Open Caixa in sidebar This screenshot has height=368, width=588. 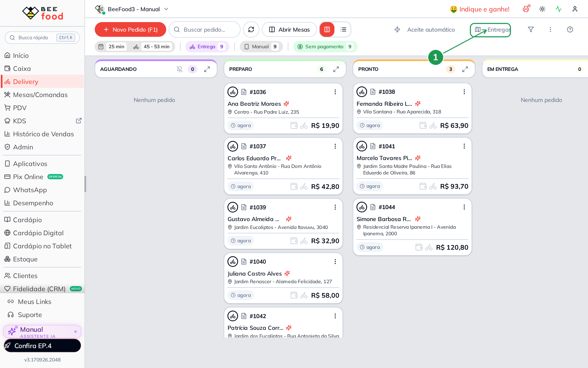[x=42, y=68]
